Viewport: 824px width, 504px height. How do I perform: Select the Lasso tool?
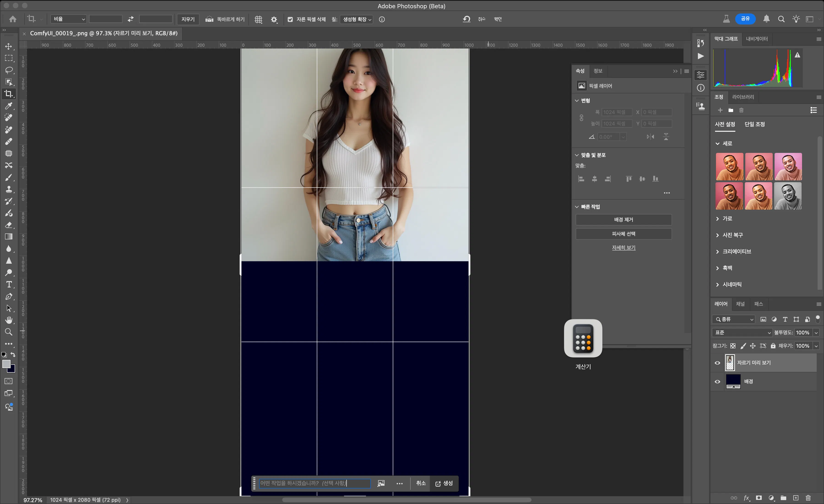pos(9,70)
